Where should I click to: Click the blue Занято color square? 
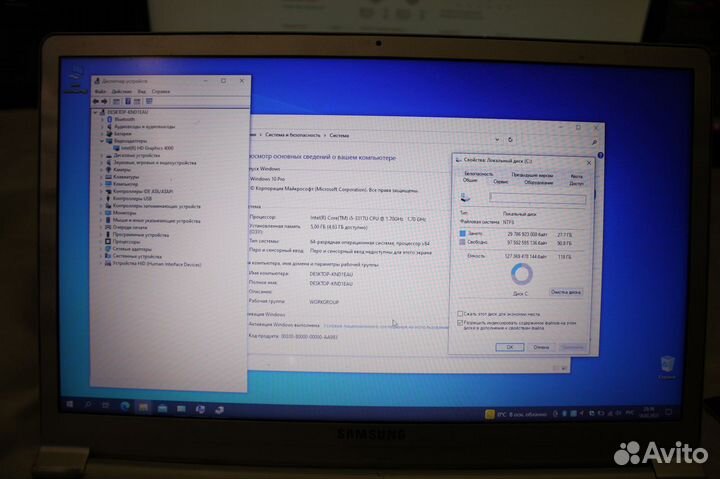(462, 233)
